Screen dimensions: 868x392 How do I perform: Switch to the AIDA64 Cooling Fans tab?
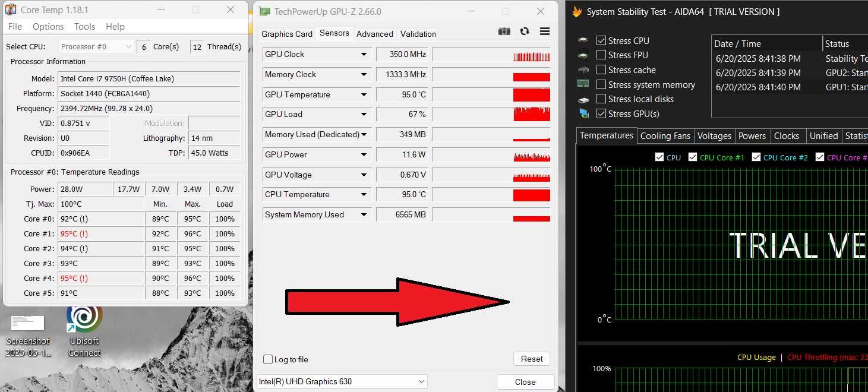665,136
